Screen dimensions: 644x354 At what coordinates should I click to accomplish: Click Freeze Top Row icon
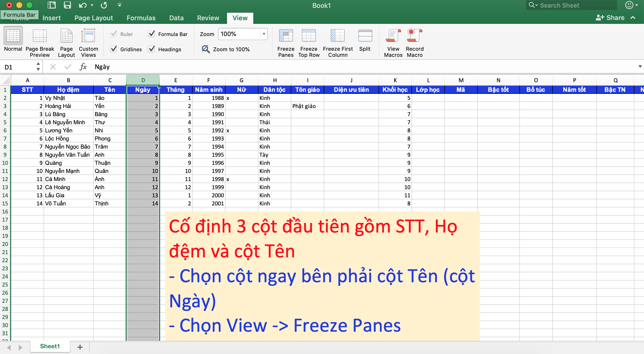pyautogui.click(x=309, y=36)
